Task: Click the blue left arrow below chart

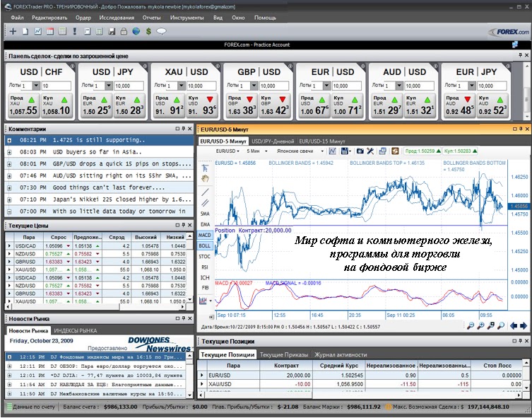Action: 514,326
